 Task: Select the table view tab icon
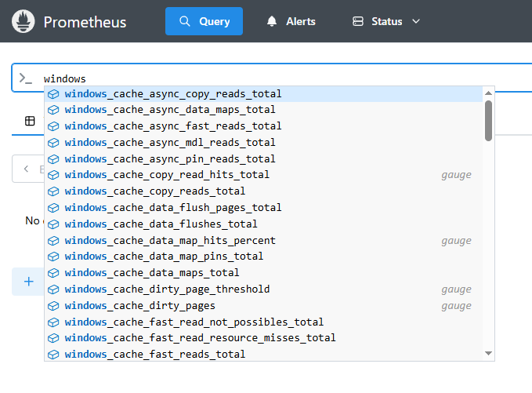[x=30, y=121]
